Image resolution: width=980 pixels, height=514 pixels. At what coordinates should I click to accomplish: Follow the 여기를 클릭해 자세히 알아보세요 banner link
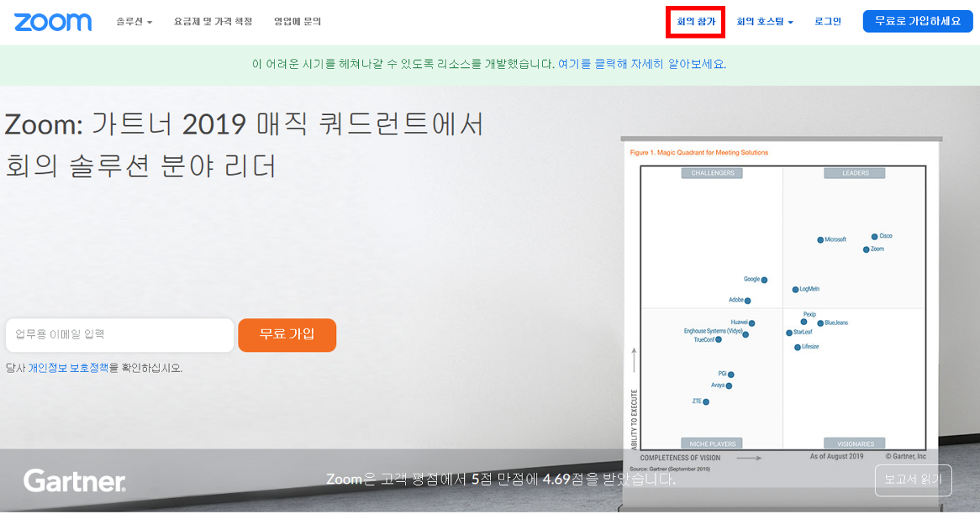[642, 65]
